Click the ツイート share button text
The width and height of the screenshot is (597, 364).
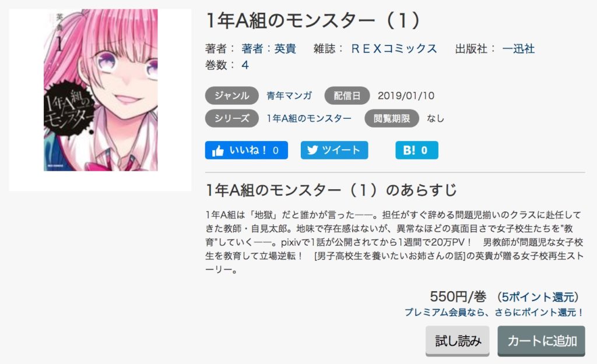coord(340,150)
